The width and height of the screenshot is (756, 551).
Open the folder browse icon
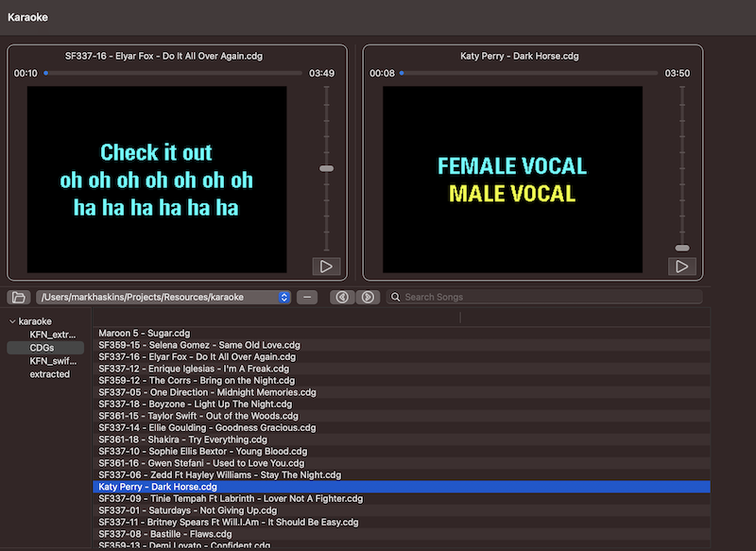pos(19,297)
